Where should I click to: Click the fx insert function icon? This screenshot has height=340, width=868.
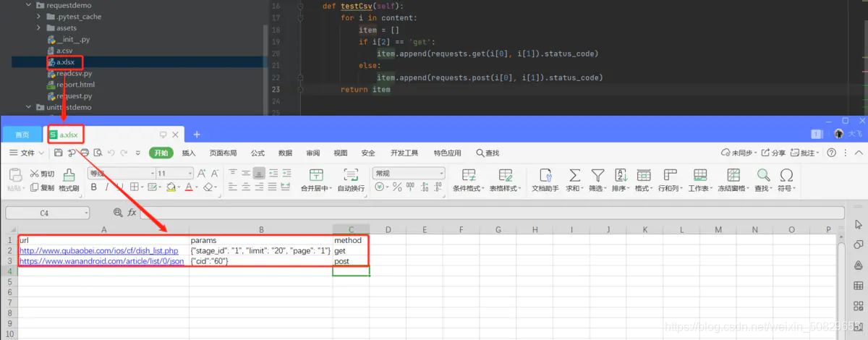[132, 213]
